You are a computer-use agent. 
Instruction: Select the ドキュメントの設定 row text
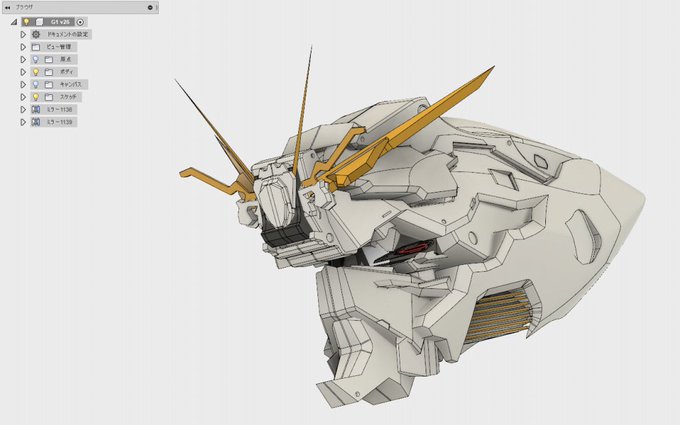point(68,34)
